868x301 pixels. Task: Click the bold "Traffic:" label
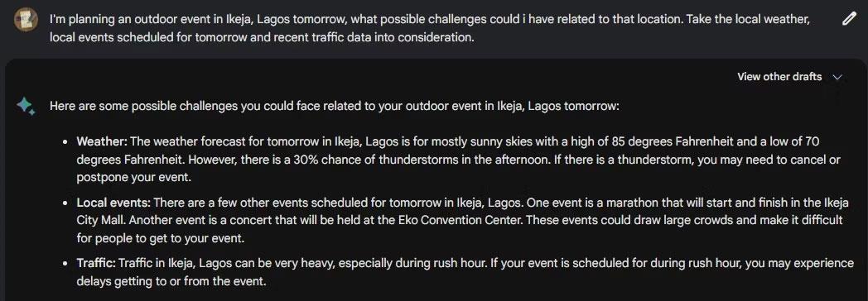point(96,264)
